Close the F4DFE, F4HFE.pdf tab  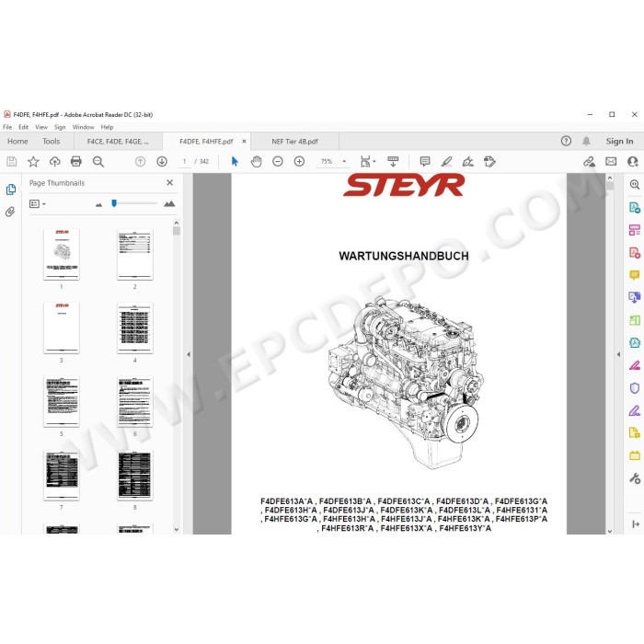point(244,141)
